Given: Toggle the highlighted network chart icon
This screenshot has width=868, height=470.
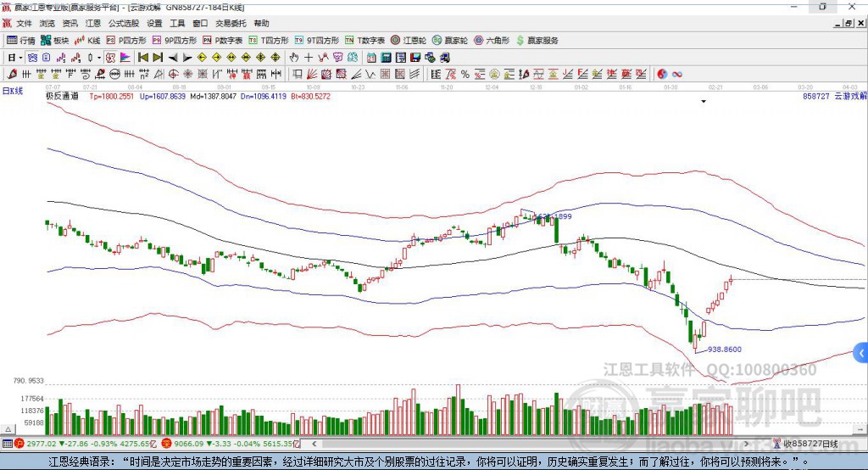Looking at the screenshot, I should (32, 58).
